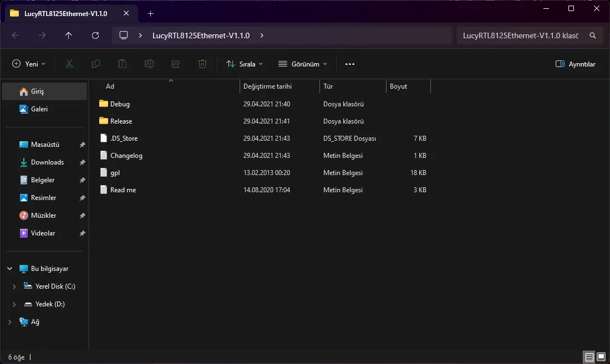Expand Yerel Disk (C:) in tree
The height and width of the screenshot is (364, 610).
14,286
